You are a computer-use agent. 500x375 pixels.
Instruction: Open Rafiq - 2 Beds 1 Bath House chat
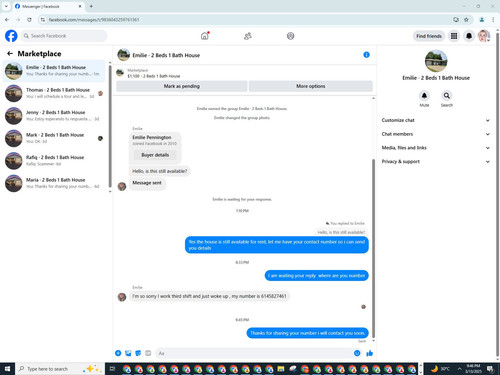pyautogui.click(x=54, y=160)
